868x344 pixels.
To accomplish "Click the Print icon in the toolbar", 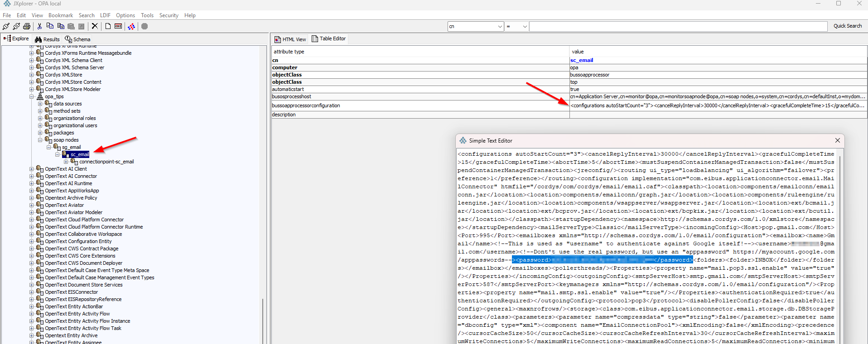I will [27, 26].
